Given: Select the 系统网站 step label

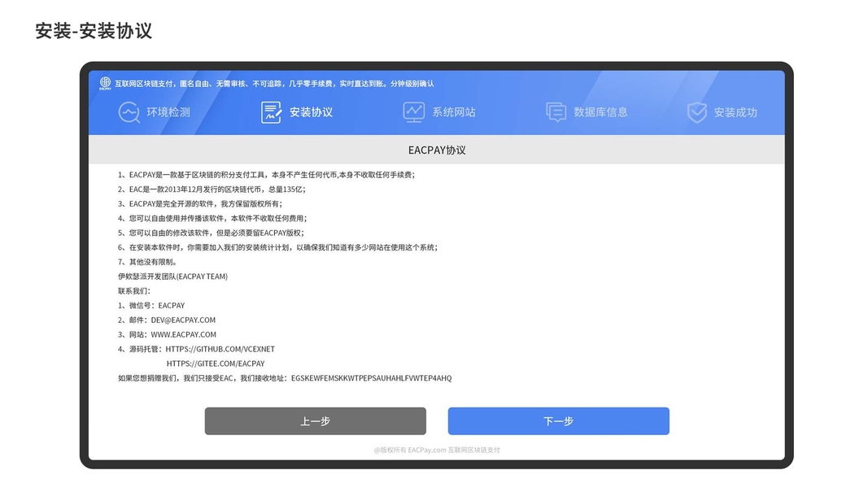Looking at the screenshot, I should coord(454,112).
